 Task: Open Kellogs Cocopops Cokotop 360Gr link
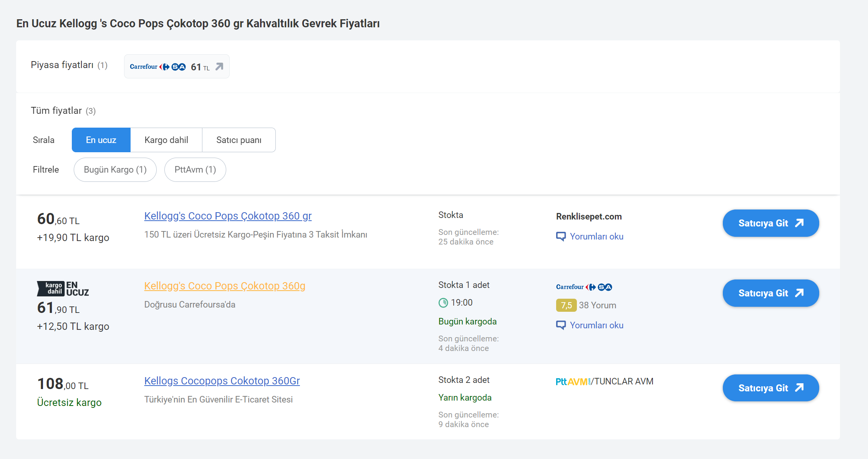(x=222, y=381)
